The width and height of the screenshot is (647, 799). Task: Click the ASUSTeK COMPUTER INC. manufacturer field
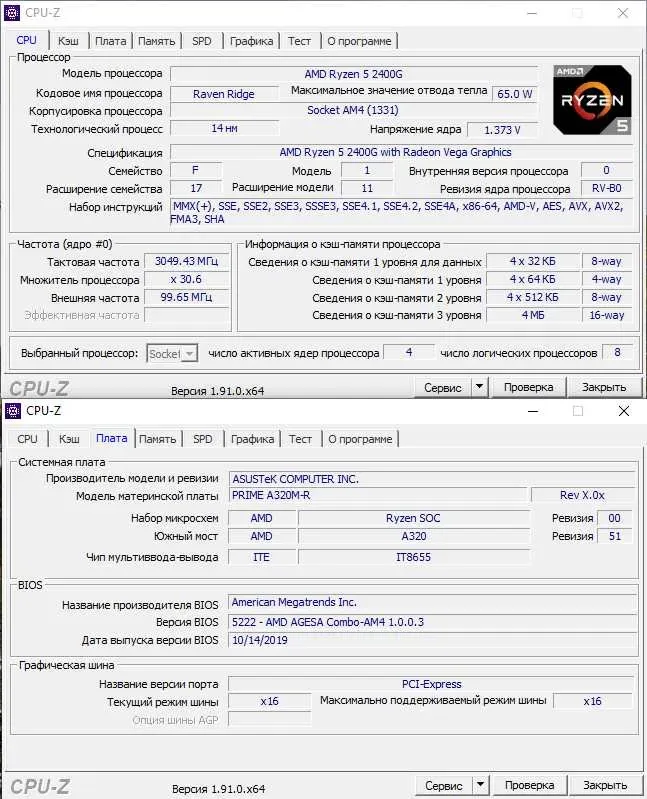432,479
